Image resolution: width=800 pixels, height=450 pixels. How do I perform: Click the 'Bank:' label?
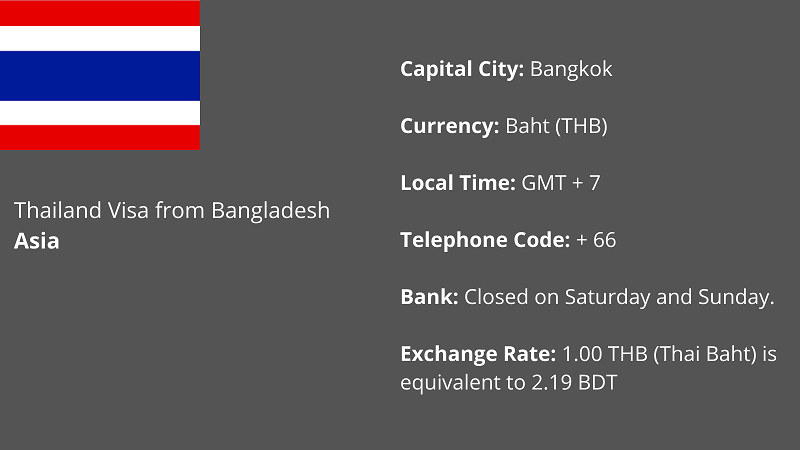pyautogui.click(x=429, y=297)
